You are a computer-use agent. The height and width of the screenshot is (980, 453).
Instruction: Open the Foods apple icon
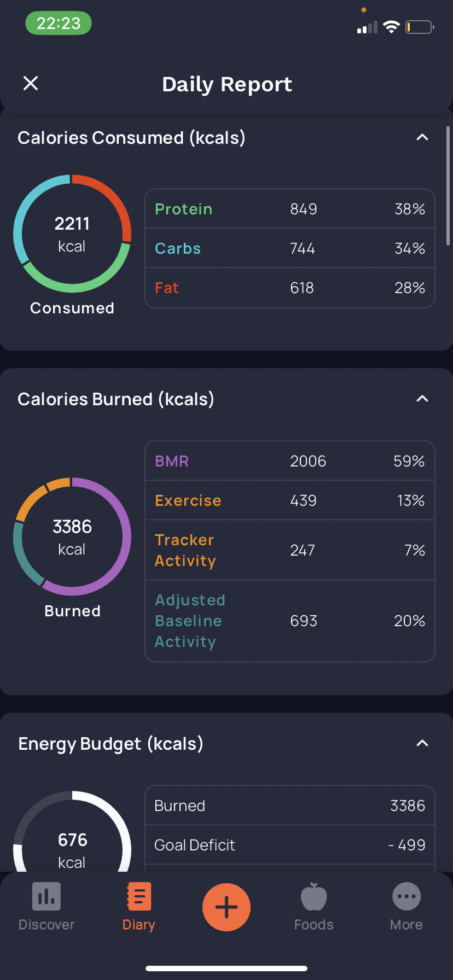coord(314,896)
